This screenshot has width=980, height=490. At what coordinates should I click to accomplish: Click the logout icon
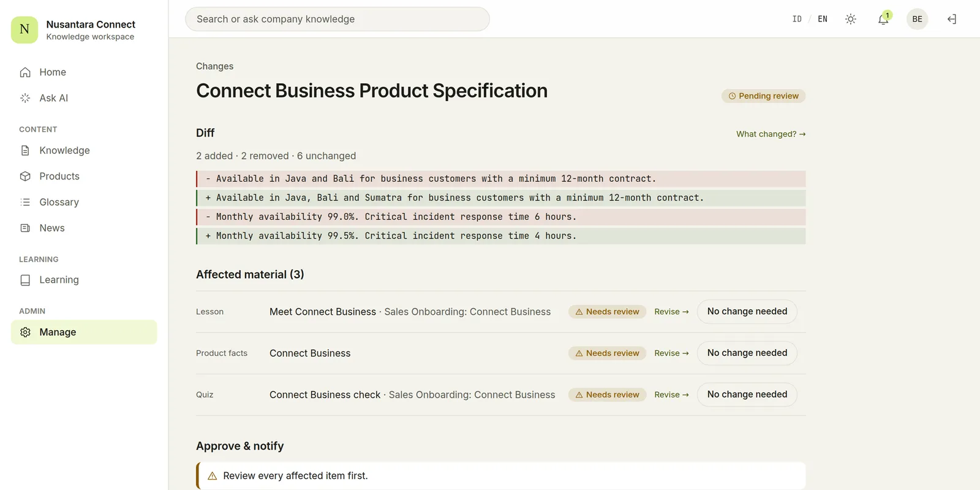tap(952, 19)
